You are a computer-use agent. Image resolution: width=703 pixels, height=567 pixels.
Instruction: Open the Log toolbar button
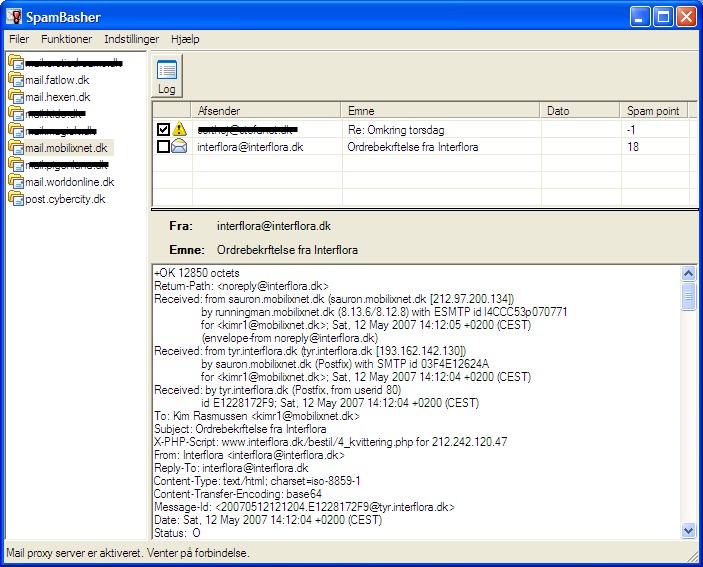coord(166,76)
